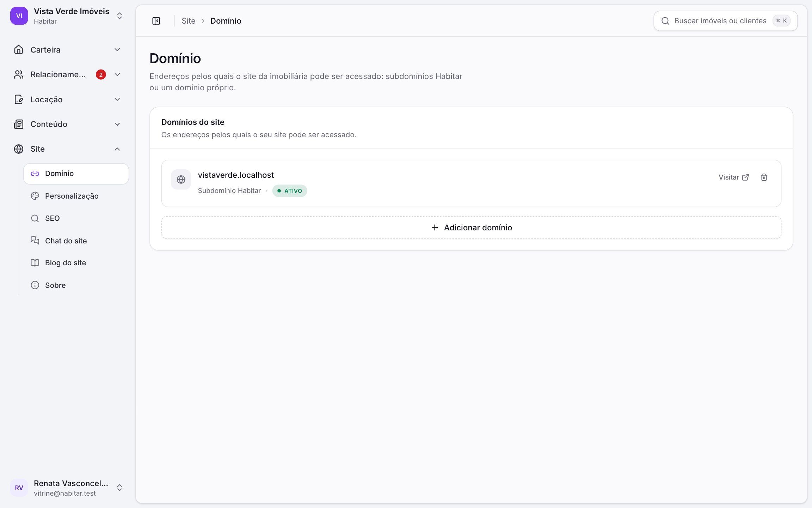Click the info circle icon beside Sobre
This screenshot has width=812, height=508.
[x=35, y=285]
